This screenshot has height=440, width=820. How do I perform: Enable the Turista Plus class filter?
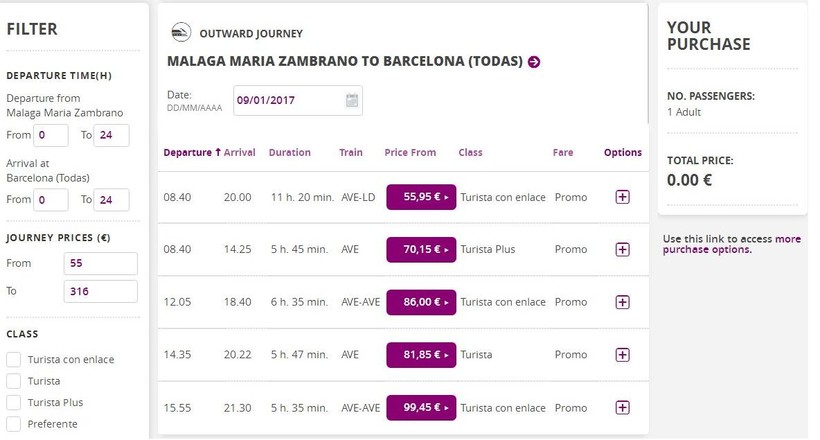(x=14, y=403)
